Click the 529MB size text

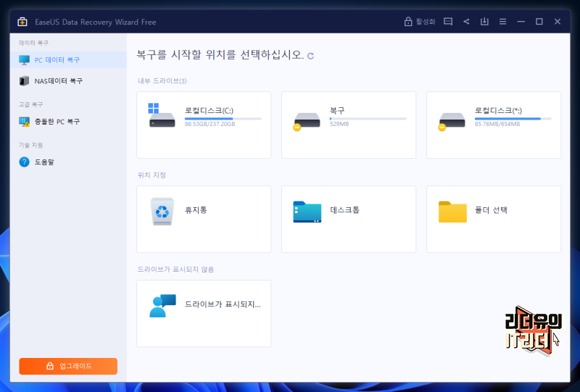point(339,124)
